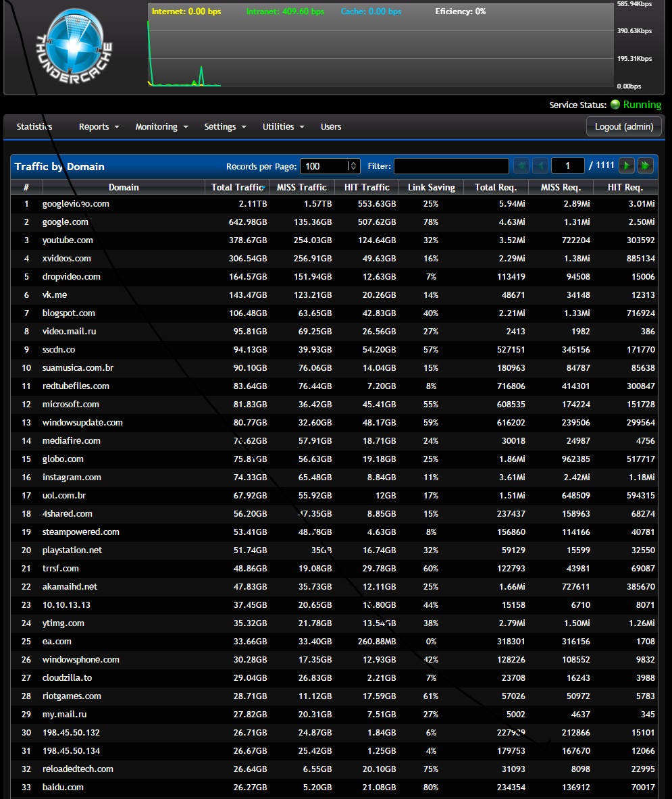Expand the Utilities dropdown menu
The image size is (672, 799).
tap(283, 127)
